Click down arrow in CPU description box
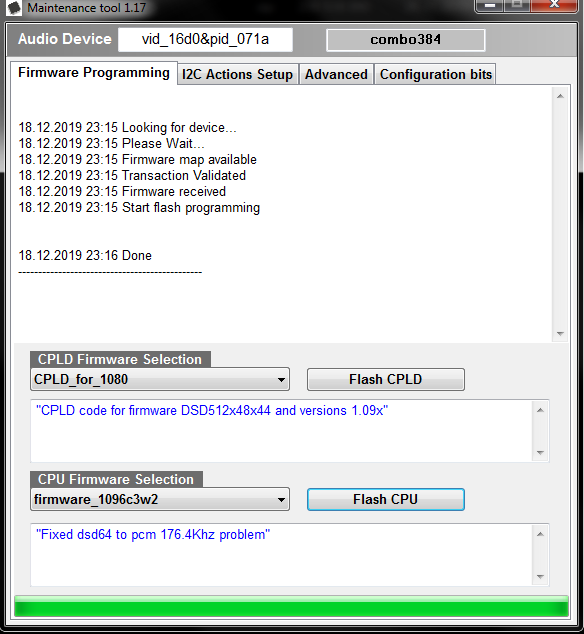 click(x=540, y=577)
